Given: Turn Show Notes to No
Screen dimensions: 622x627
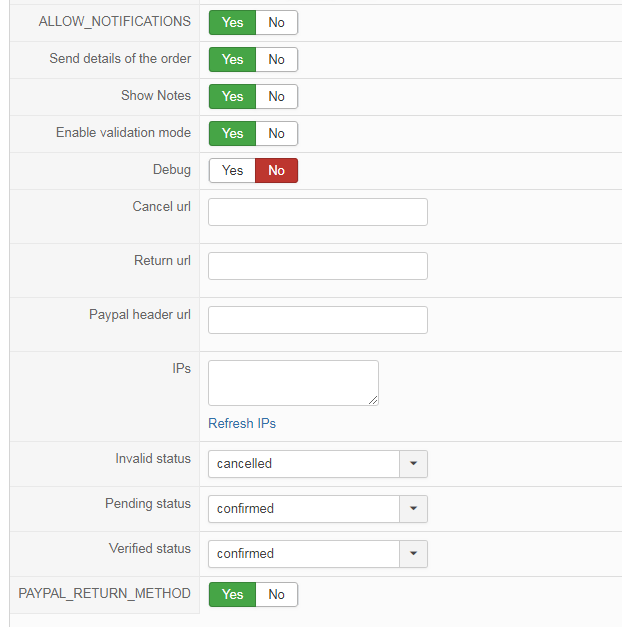Looking at the screenshot, I should [276, 96].
